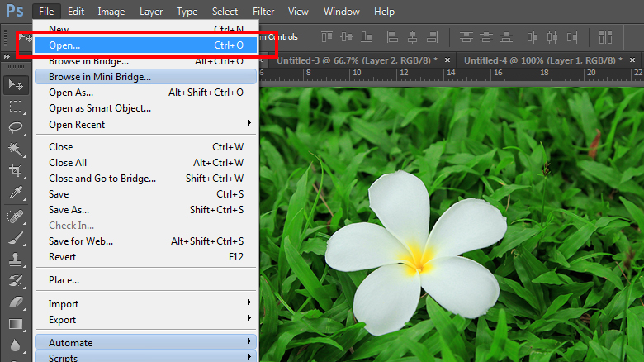
Task: Close the Untitled-3 document tab
Action: click(447, 61)
